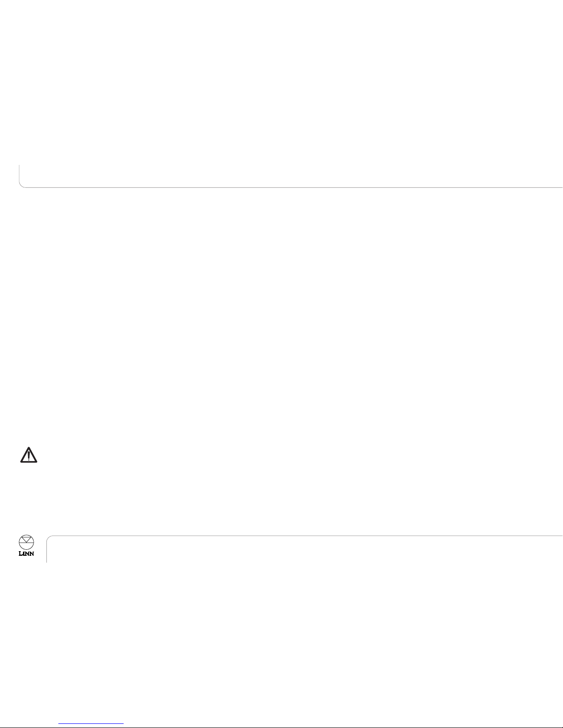
Task: Click the LINN wordmark text below the logo
Action: 26,553
